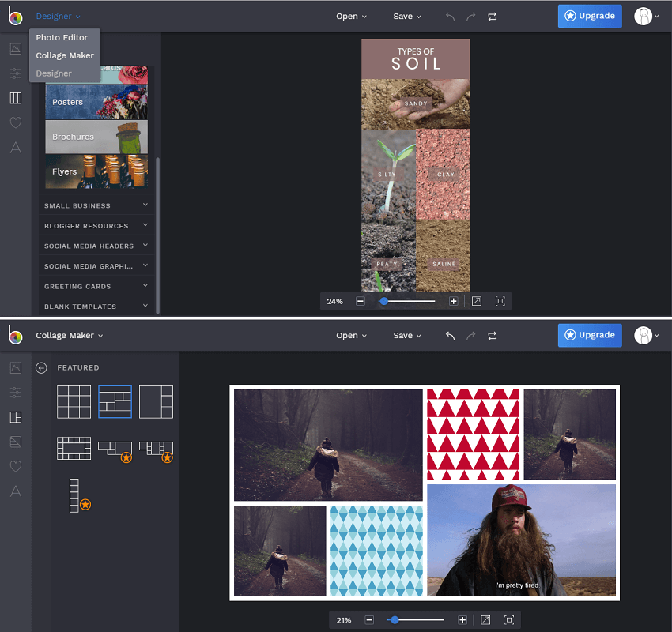Select the Layouts icon in Collage Maker sidebar
The image size is (672, 632).
pyautogui.click(x=16, y=417)
